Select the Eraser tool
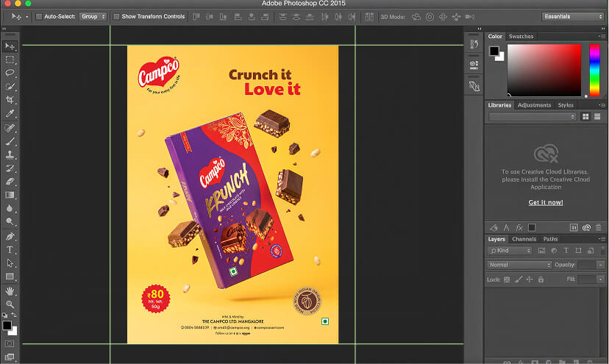The height and width of the screenshot is (364, 609). [10, 182]
